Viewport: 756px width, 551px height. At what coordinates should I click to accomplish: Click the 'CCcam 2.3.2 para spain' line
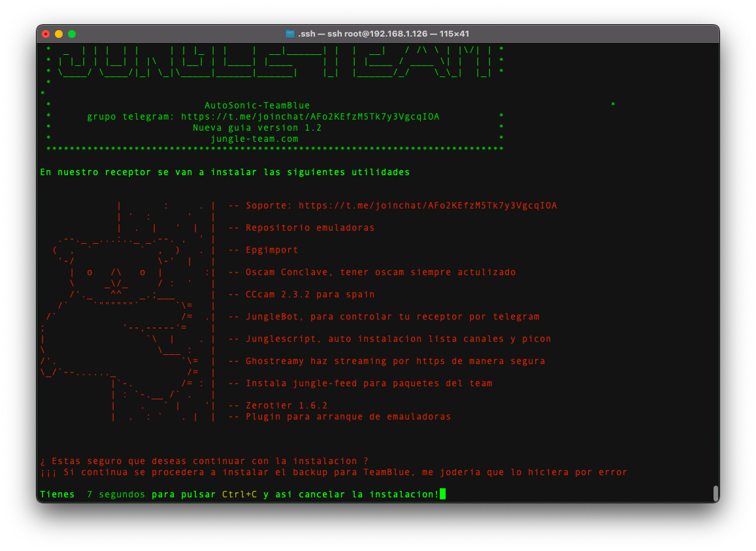pyautogui.click(x=310, y=295)
